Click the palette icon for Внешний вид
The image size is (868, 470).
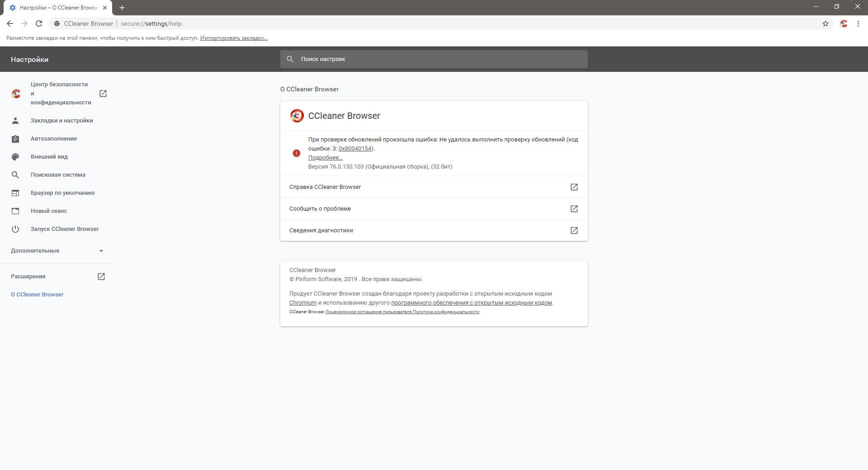click(15, 157)
